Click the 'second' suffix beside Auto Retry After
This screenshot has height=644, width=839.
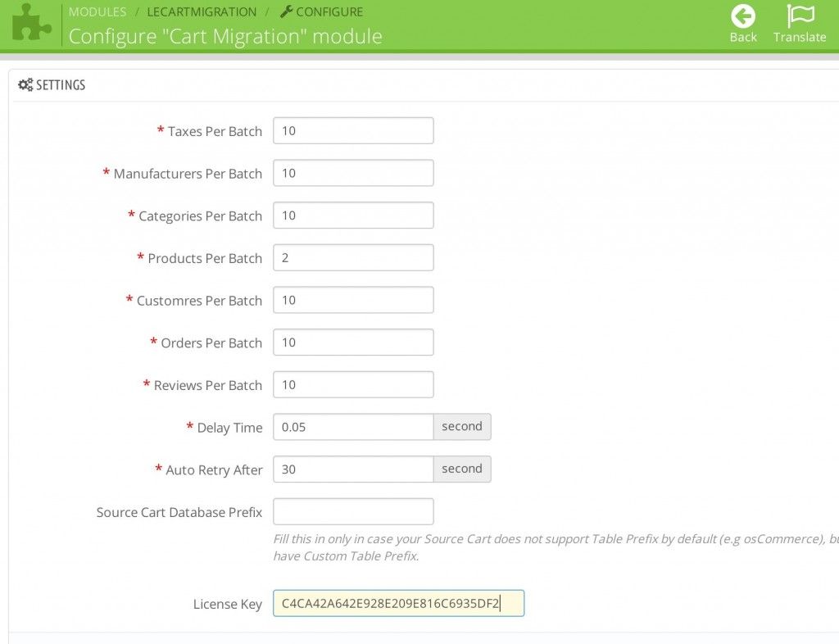pyautogui.click(x=462, y=469)
